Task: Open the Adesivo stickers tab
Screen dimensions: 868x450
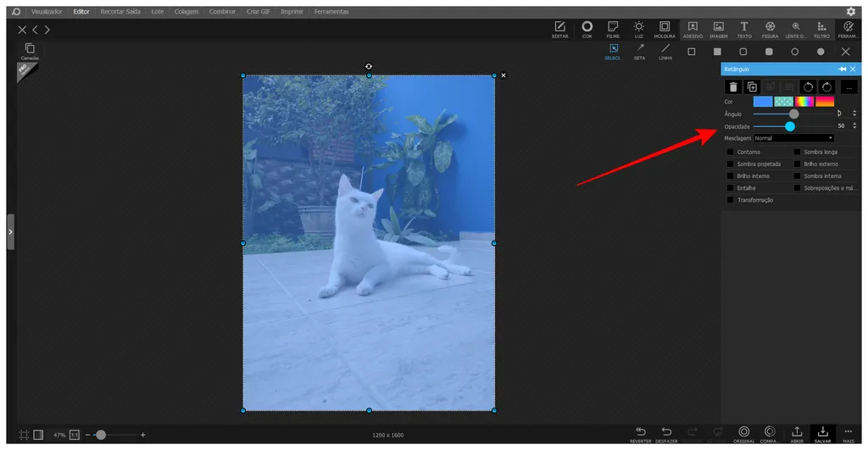Action: 693,30
